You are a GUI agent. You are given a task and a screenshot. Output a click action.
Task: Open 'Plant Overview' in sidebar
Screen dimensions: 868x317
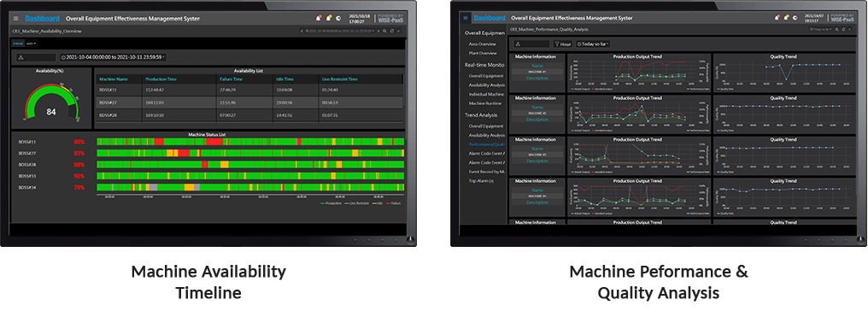[x=483, y=53]
